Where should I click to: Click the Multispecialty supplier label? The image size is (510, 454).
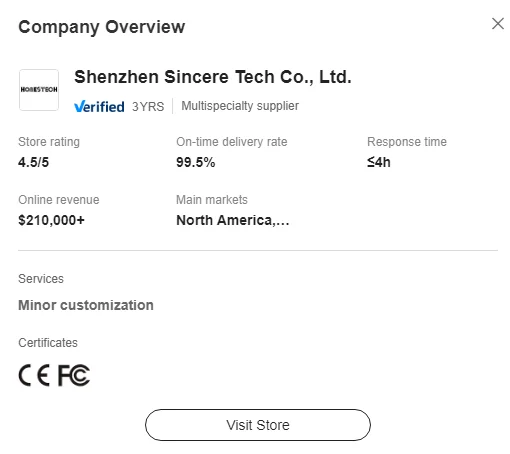[x=240, y=106]
